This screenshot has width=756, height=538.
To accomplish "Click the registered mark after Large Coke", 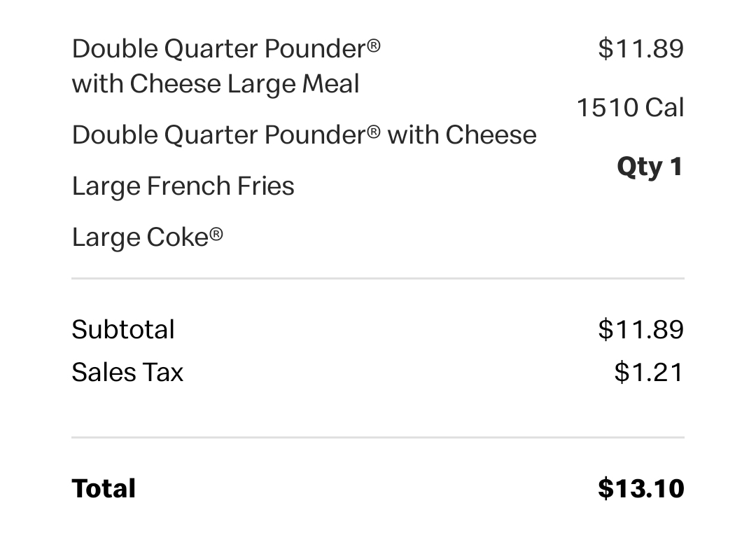I will (x=216, y=234).
